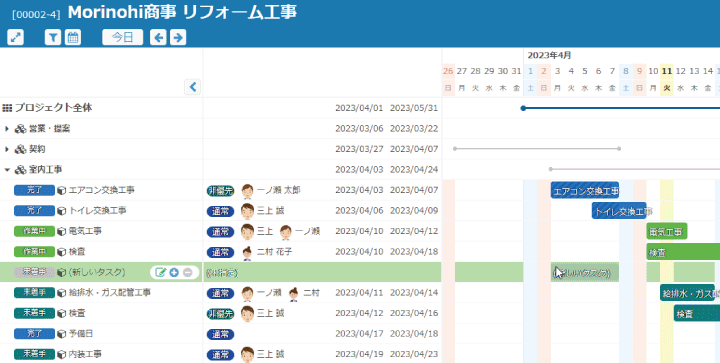The image size is (720, 363).
Task: Collapse the task list panel chevron
Action: point(192,87)
